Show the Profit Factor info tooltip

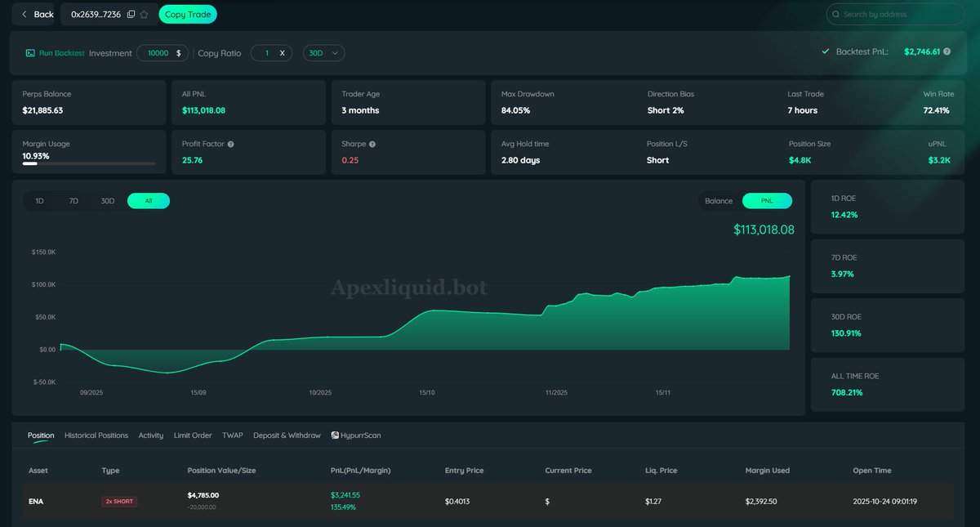(x=231, y=144)
